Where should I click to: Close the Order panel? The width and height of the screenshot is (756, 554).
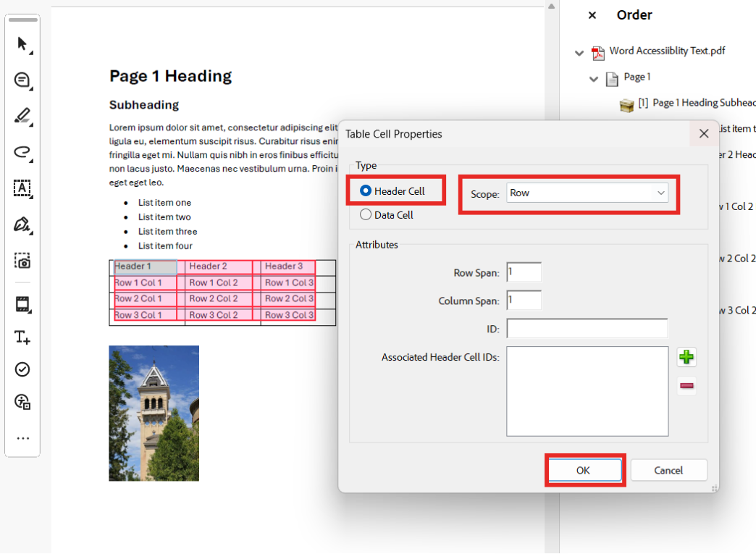[x=592, y=15]
